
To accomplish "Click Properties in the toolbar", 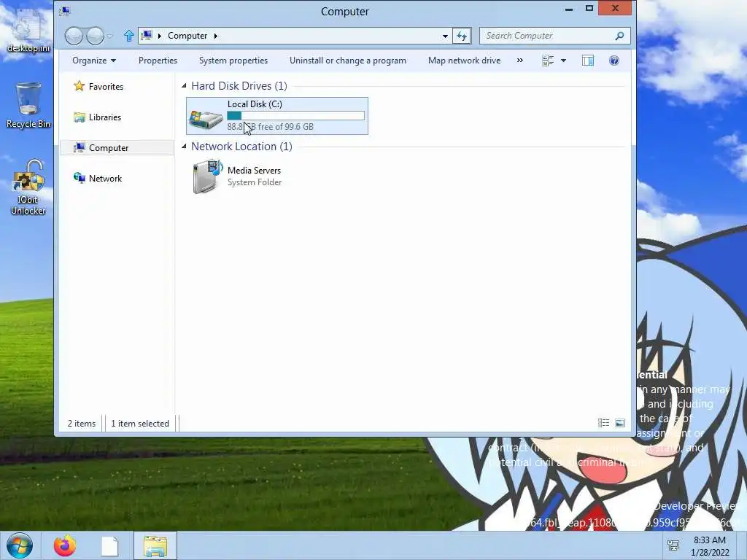I will pyautogui.click(x=158, y=61).
